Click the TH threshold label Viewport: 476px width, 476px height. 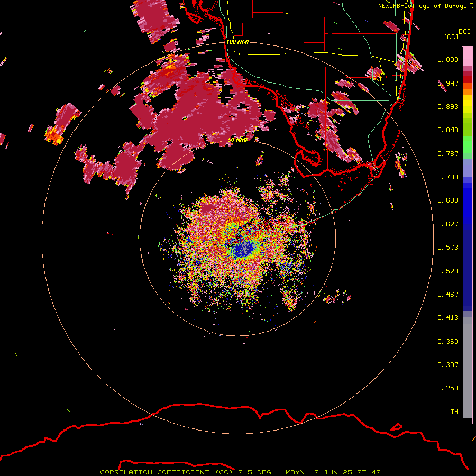(454, 412)
